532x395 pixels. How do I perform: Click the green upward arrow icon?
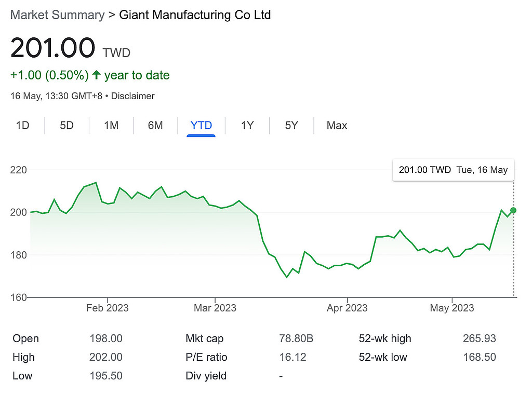(96, 75)
